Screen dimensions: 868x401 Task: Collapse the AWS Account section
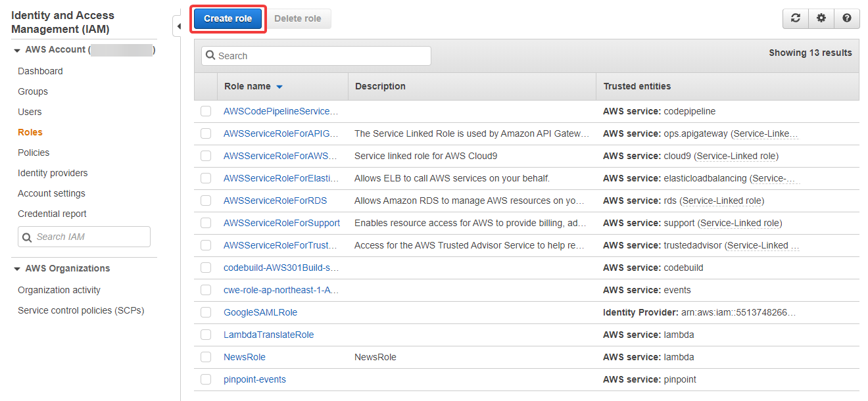(x=17, y=50)
